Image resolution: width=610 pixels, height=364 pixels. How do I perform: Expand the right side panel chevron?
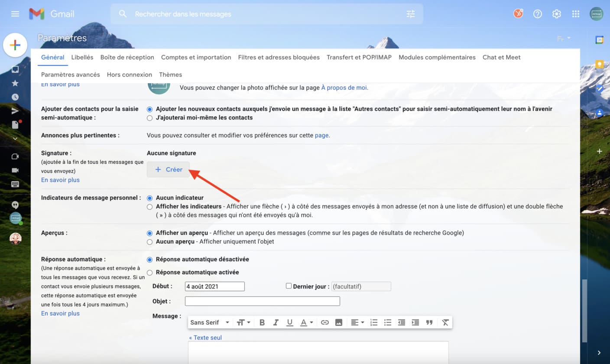(x=599, y=353)
